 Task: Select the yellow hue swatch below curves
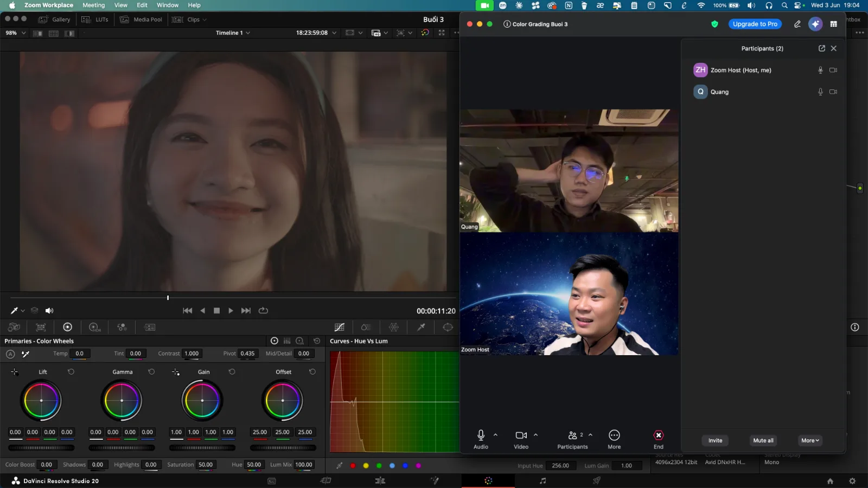[366, 466]
